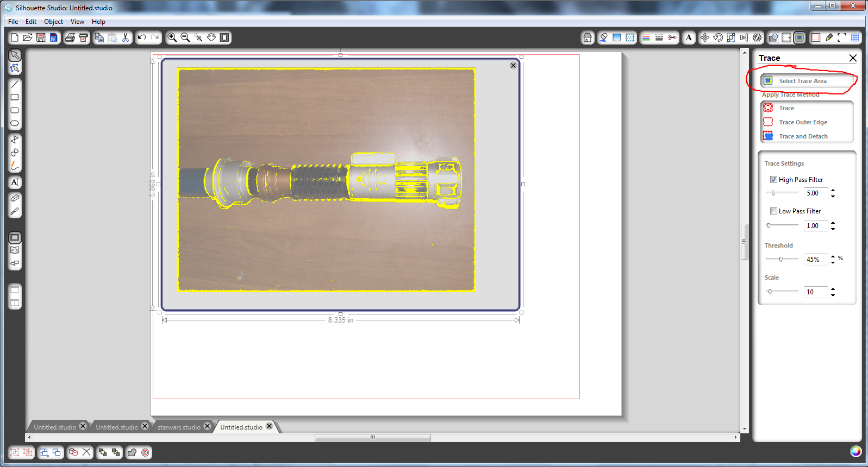This screenshot has height=467, width=868.
Task: Decrease the Low Pass Filter value stepper
Action: pos(833,229)
